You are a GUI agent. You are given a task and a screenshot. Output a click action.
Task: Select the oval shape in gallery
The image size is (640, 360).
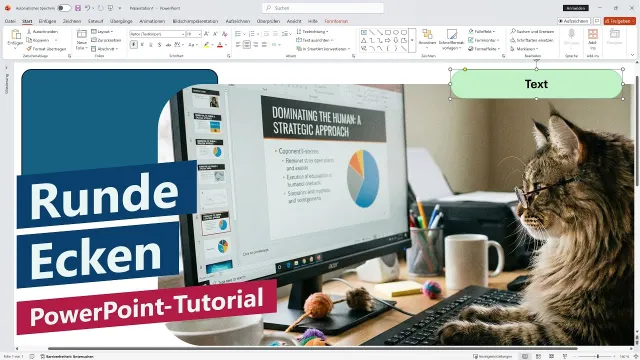point(396,32)
